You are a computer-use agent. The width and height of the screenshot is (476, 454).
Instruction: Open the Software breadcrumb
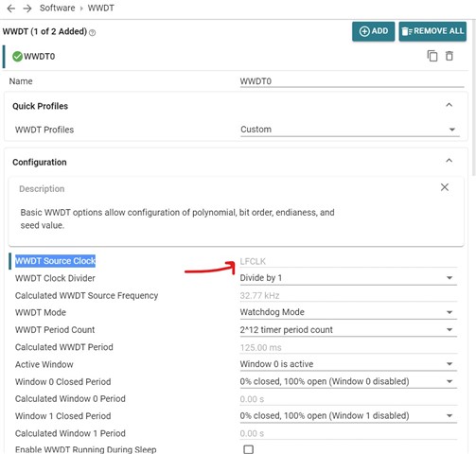[58, 8]
